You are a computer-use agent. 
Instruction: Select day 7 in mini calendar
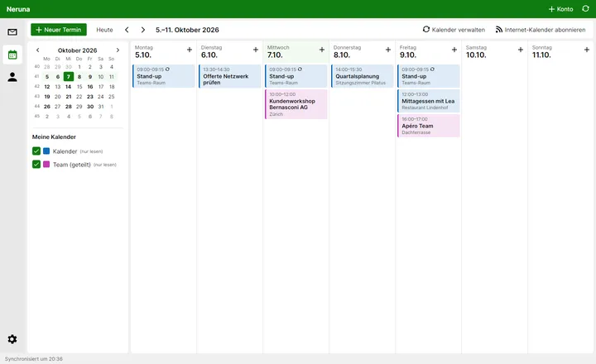click(x=69, y=77)
